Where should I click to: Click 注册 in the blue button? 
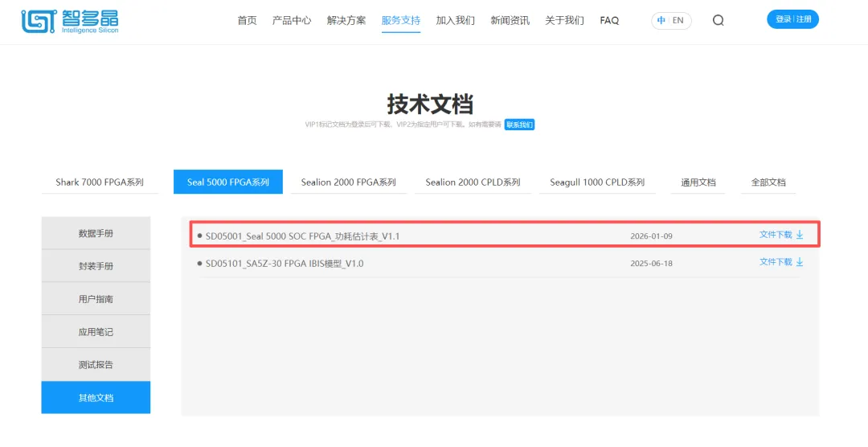(x=804, y=19)
